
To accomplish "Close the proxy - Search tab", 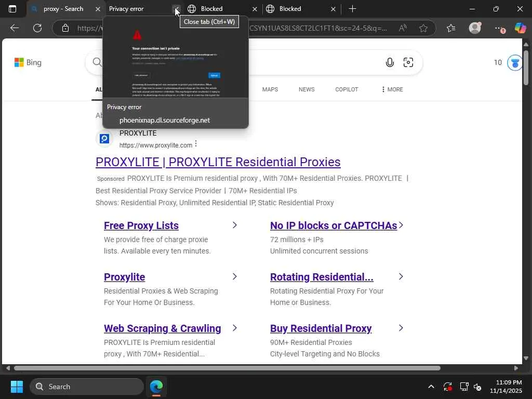I will click(98, 9).
